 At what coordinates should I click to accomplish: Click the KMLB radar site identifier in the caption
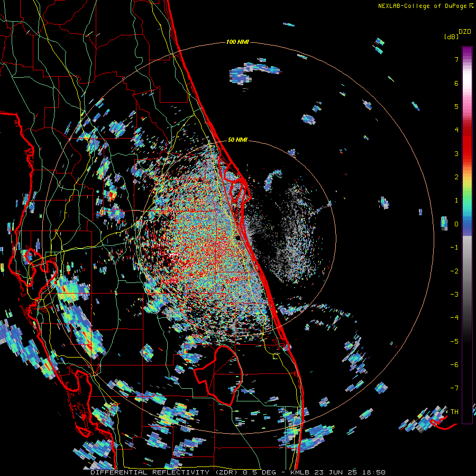coord(300,472)
